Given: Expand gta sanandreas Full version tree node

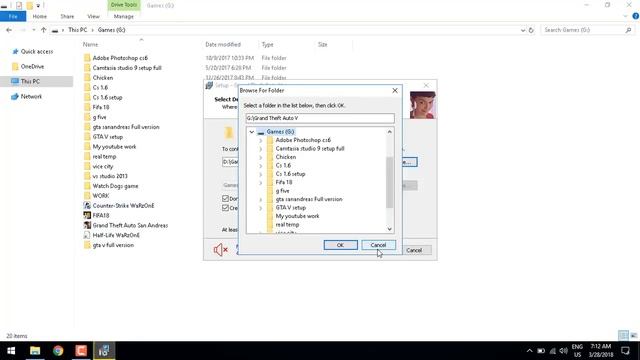Looking at the screenshot, I should pyautogui.click(x=260, y=200).
